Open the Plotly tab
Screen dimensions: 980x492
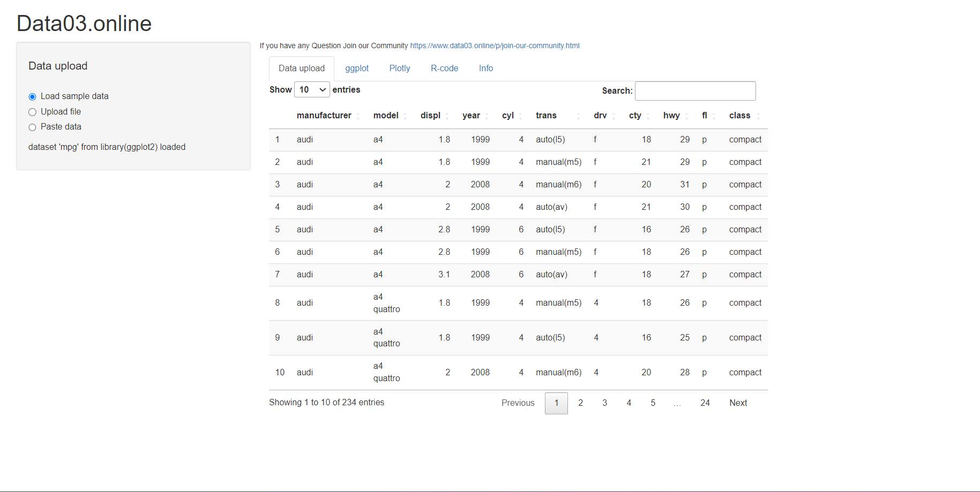coord(400,69)
